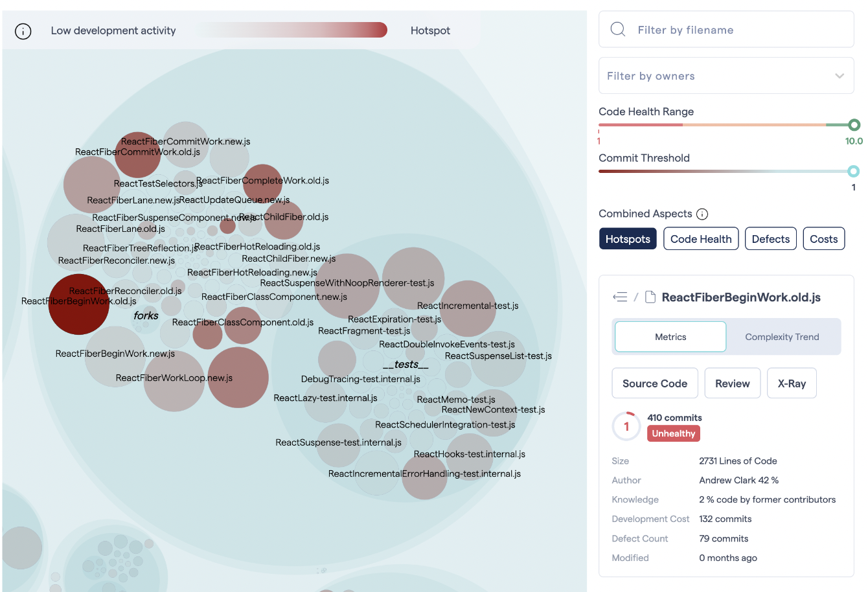Open the Complexity Trend tab
The height and width of the screenshot is (592, 868).
pos(782,337)
